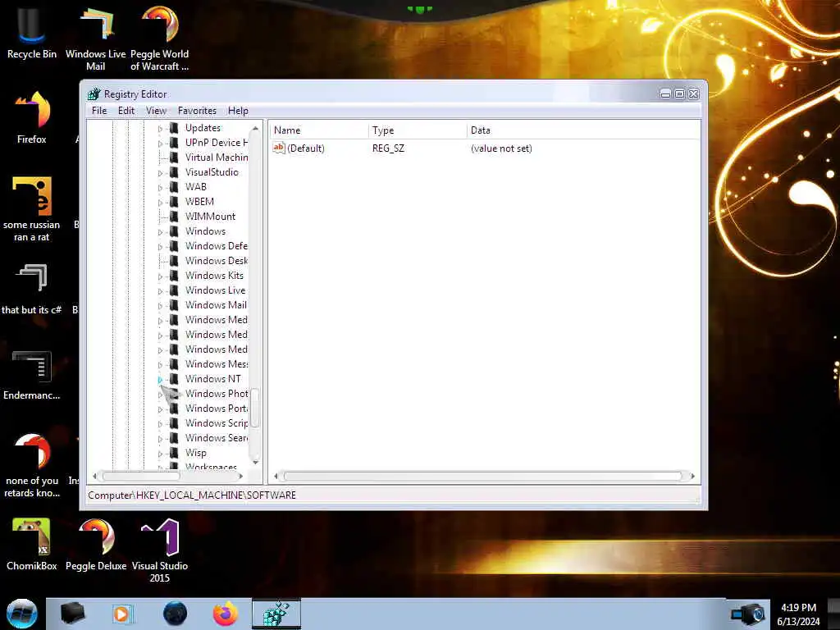Image resolution: width=840 pixels, height=630 pixels.
Task: Click the REG_SZ type cell
Action: coord(388,148)
